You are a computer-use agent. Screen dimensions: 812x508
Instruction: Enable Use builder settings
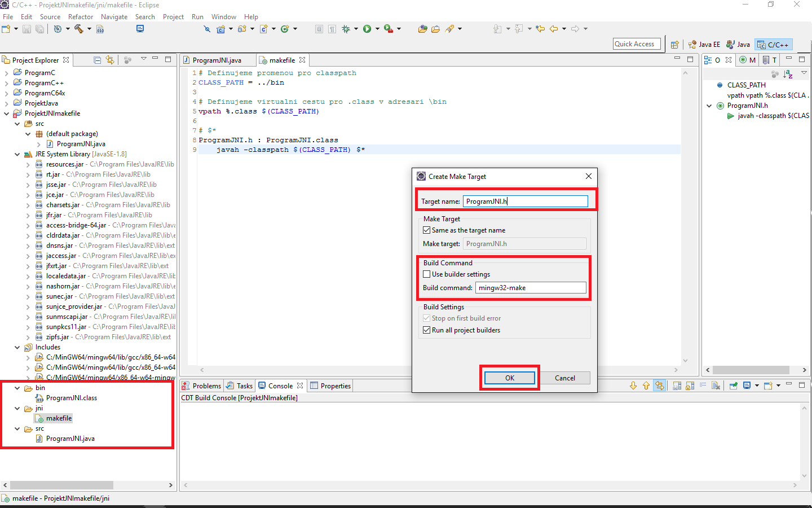click(x=427, y=274)
